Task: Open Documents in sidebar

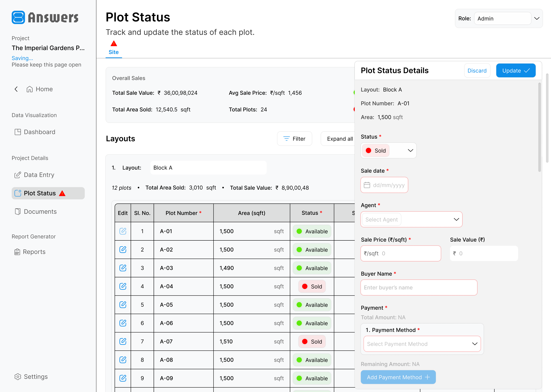Action: point(36,211)
